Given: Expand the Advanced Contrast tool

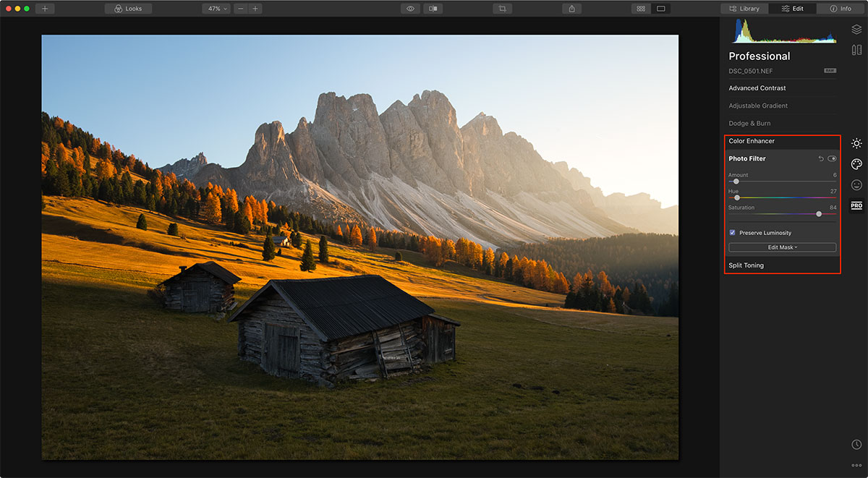Looking at the screenshot, I should click(757, 88).
